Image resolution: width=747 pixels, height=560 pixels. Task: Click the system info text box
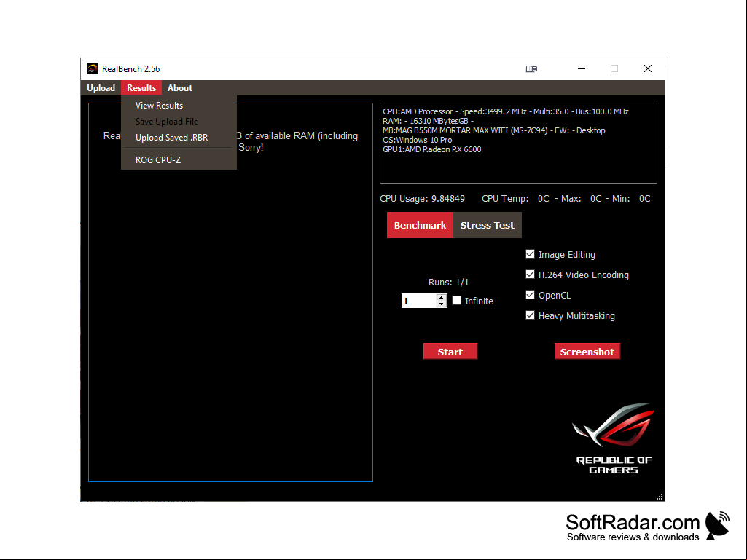click(x=518, y=143)
